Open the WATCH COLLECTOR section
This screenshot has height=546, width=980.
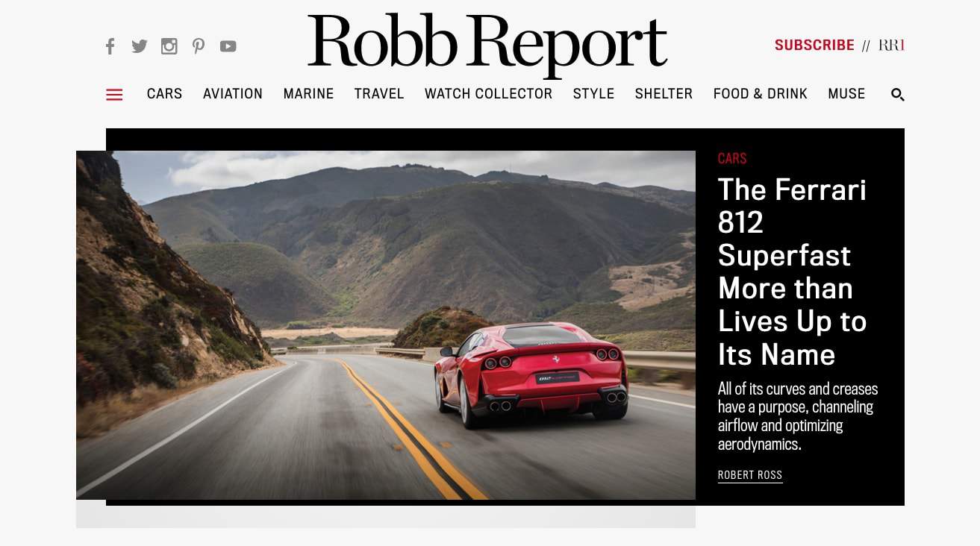488,94
